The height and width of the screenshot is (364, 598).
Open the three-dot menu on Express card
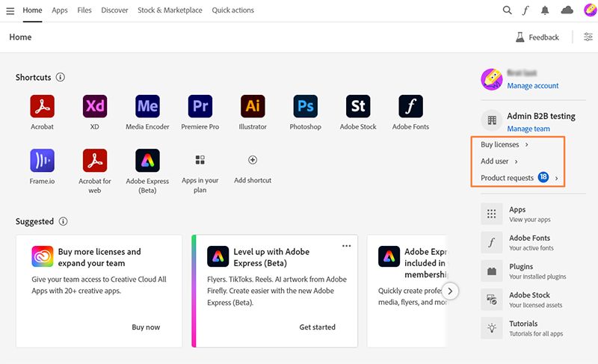(346, 246)
